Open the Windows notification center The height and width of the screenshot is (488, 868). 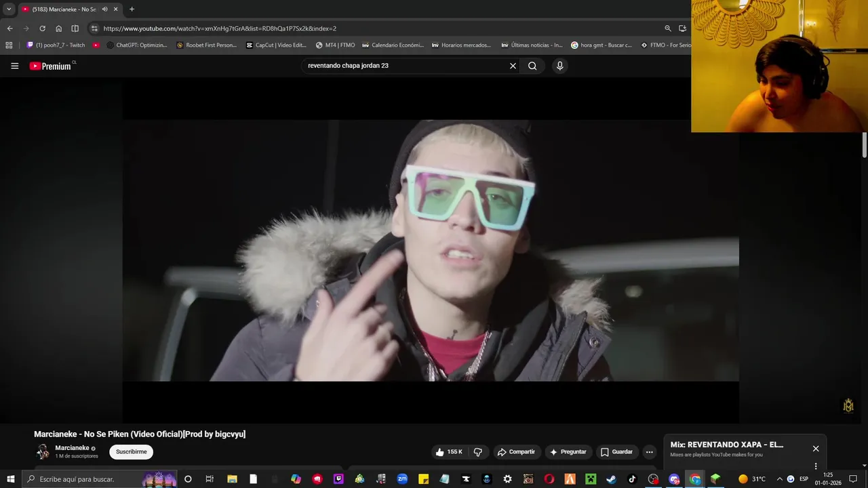point(853,479)
